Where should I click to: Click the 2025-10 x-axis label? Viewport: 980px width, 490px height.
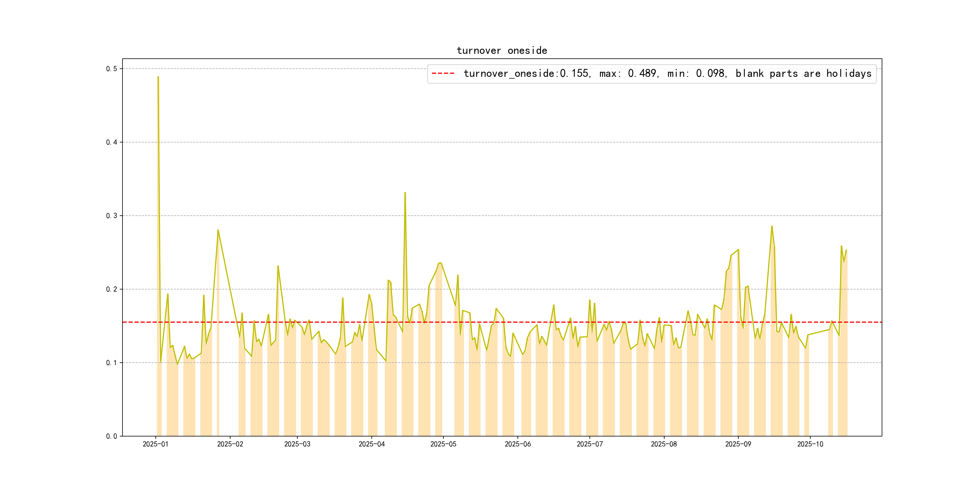point(810,444)
